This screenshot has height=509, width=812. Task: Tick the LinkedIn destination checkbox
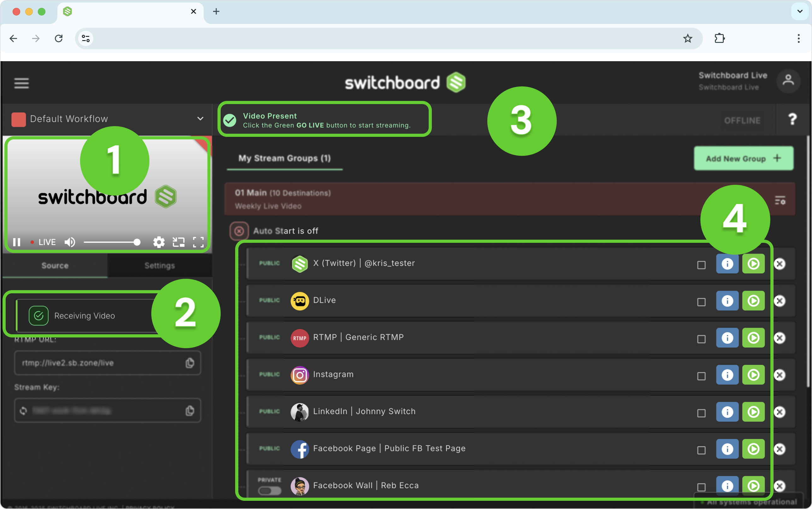click(701, 413)
